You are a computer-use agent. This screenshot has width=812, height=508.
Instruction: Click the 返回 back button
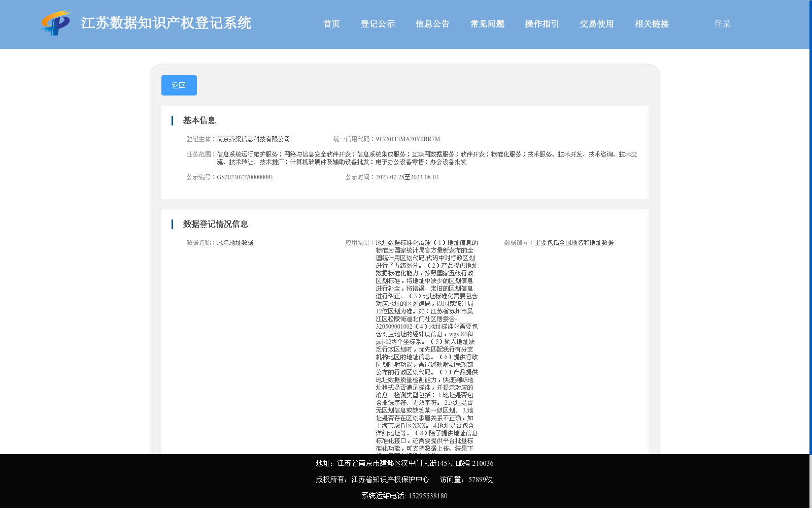point(179,85)
